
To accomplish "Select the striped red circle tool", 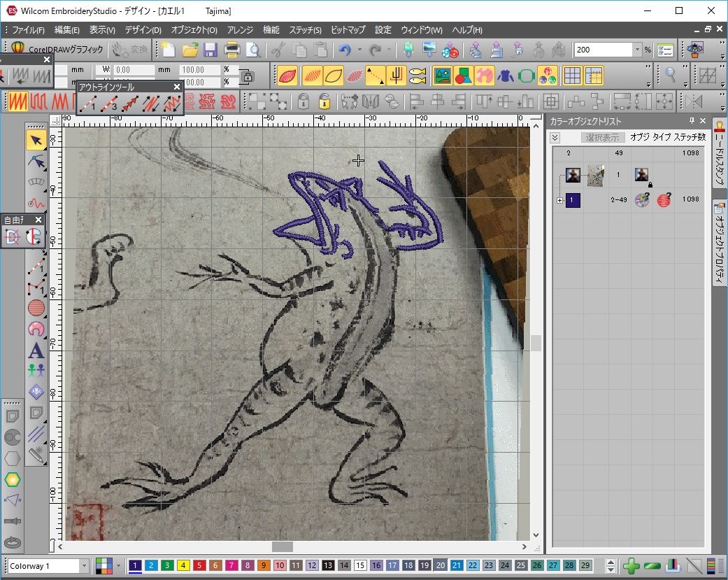I will [36, 308].
